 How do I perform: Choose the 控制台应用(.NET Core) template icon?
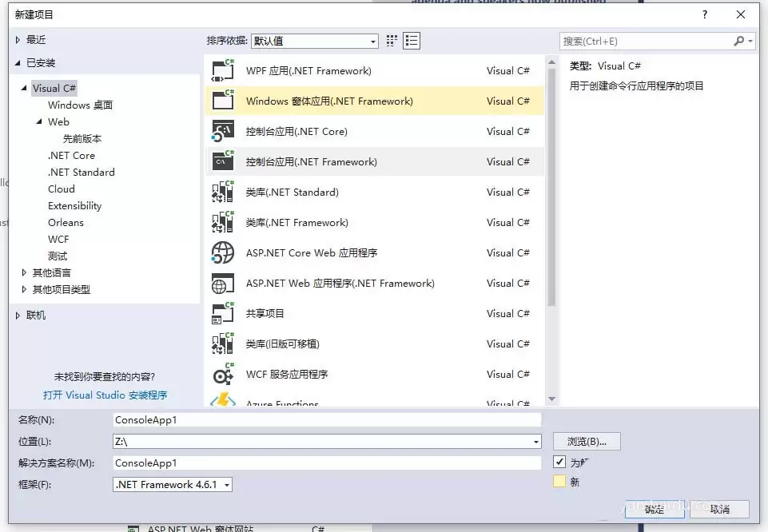(223, 131)
